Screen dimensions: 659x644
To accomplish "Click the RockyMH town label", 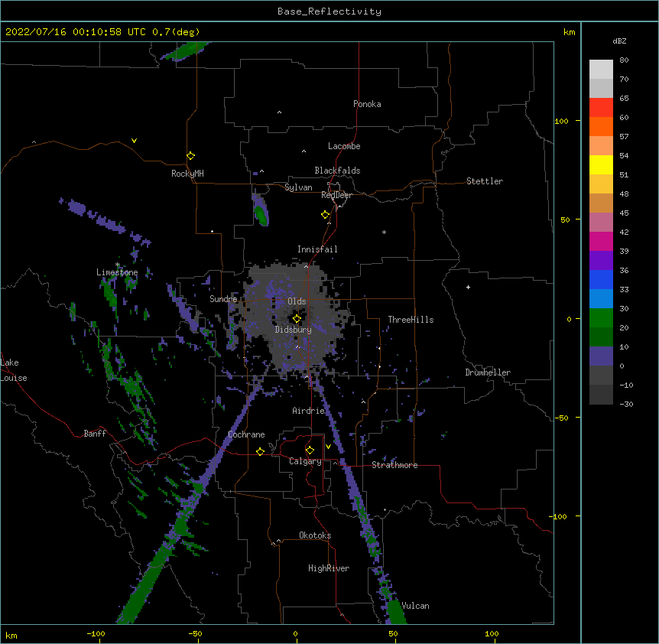I will click(187, 173).
